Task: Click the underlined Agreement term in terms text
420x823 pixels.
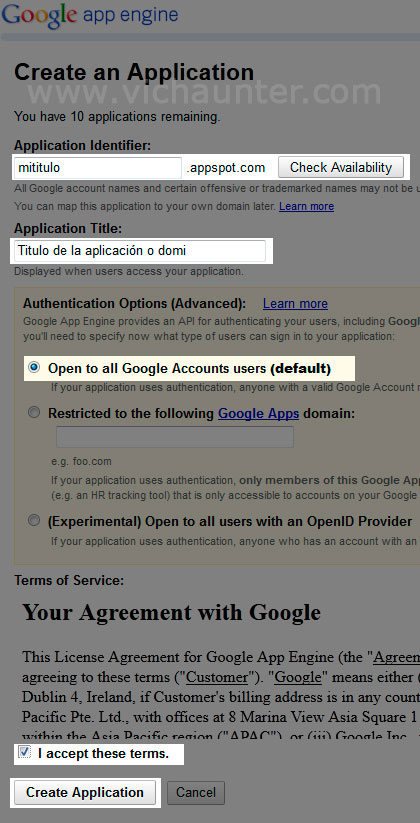Action: (x=396, y=657)
